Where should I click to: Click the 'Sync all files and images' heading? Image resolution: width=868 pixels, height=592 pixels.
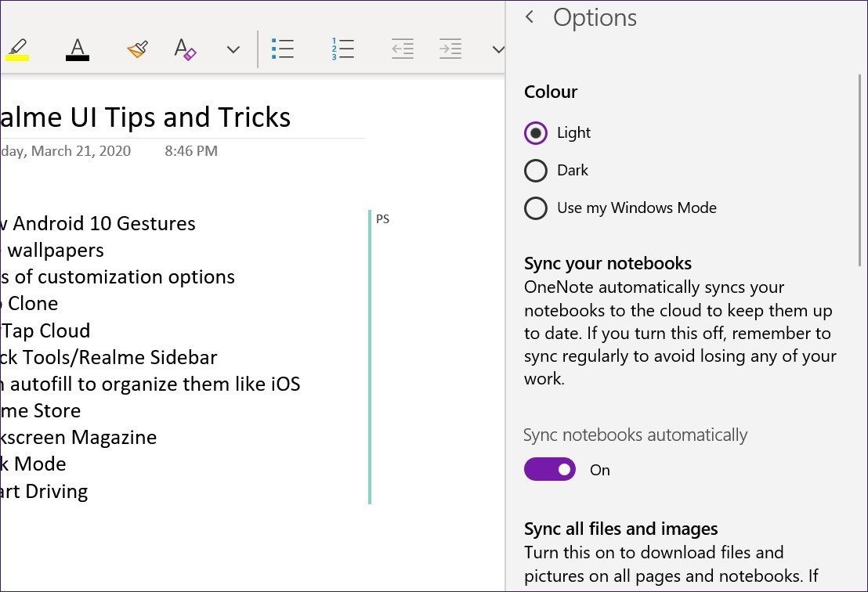click(x=621, y=529)
